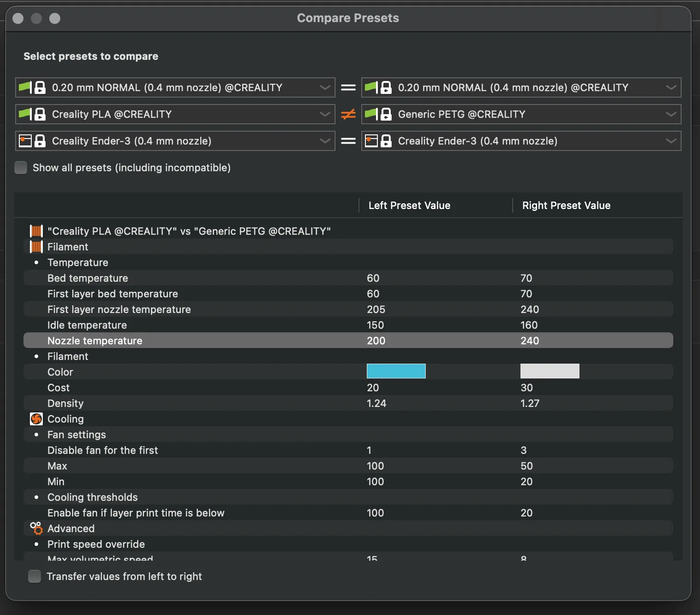Click lock icon on right Generic PETG preset
Viewport: 700px width, 615px height.
[x=387, y=114]
